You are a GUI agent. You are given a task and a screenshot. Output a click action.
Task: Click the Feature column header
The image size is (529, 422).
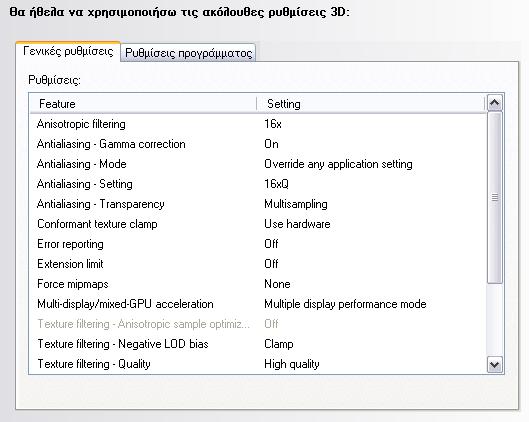click(143, 104)
